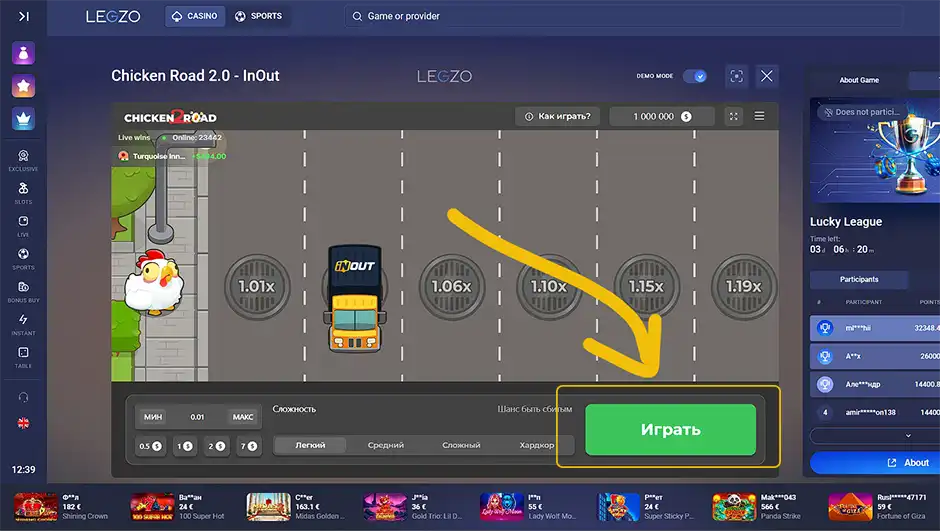Open Midas Golden recent win thumbnail
The width and height of the screenshot is (940, 531).
[268, 507]
